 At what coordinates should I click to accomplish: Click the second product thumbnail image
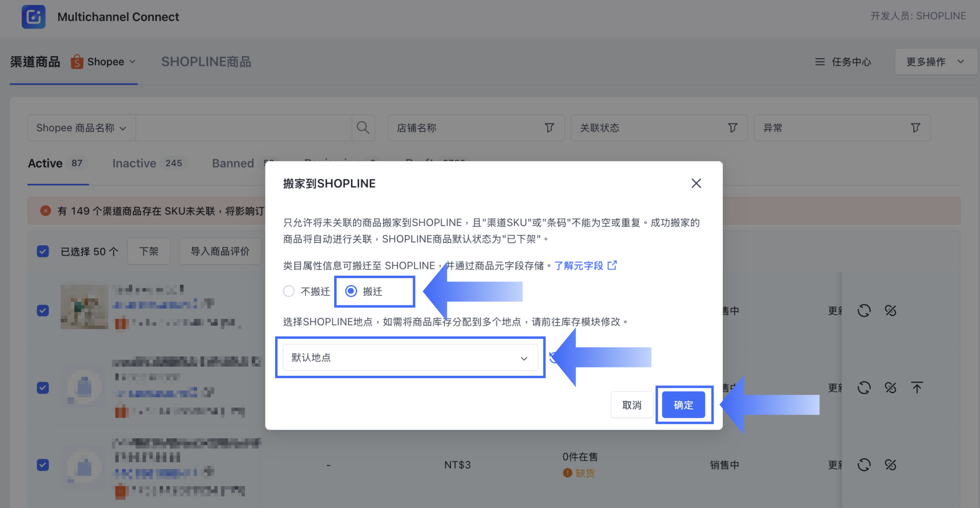(x=85, y=387)
